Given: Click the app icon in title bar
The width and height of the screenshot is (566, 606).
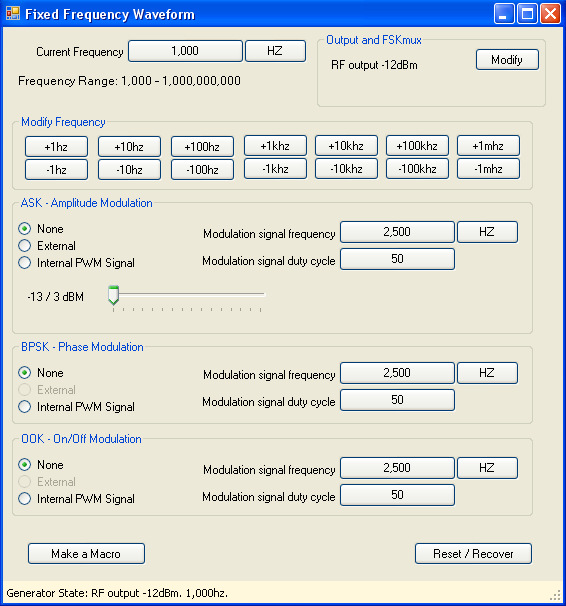Looking at the screenshot, I should tap(13, 14).
